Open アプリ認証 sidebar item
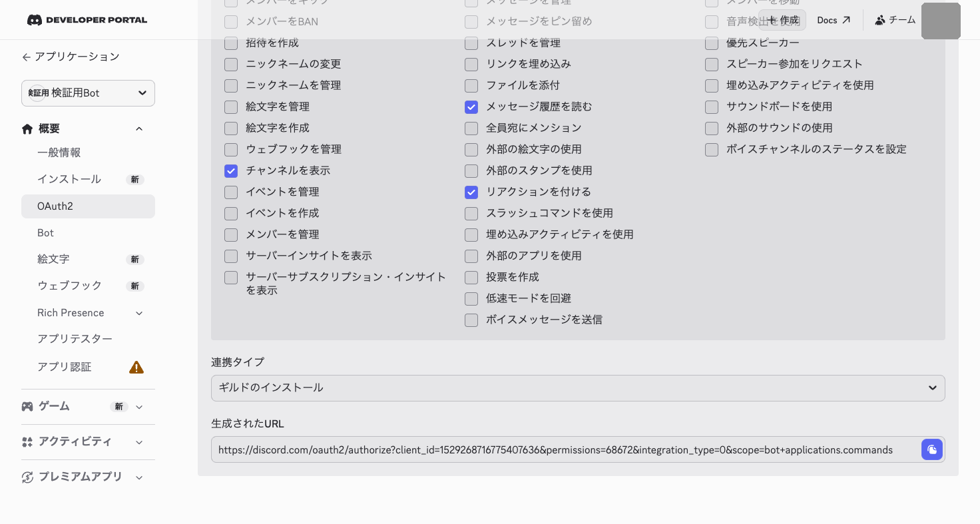The width and height of the screenshot is (980, 524). coord(88,367)
